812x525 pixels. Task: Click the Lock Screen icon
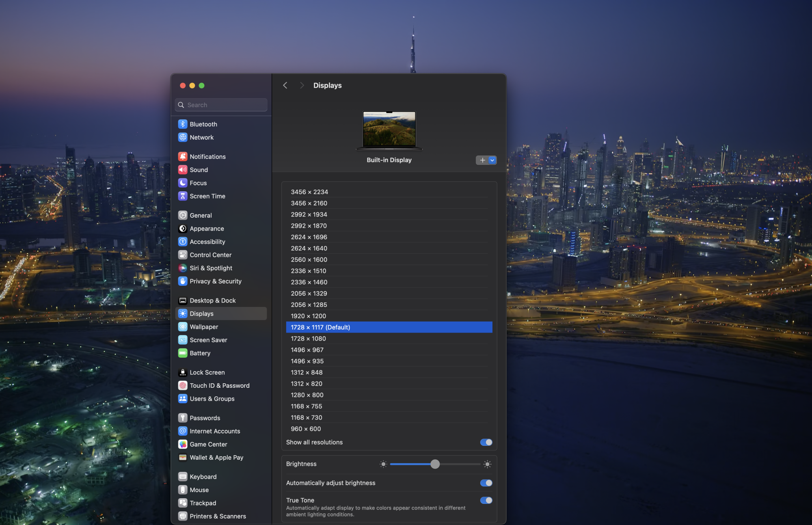coord(183,372)
